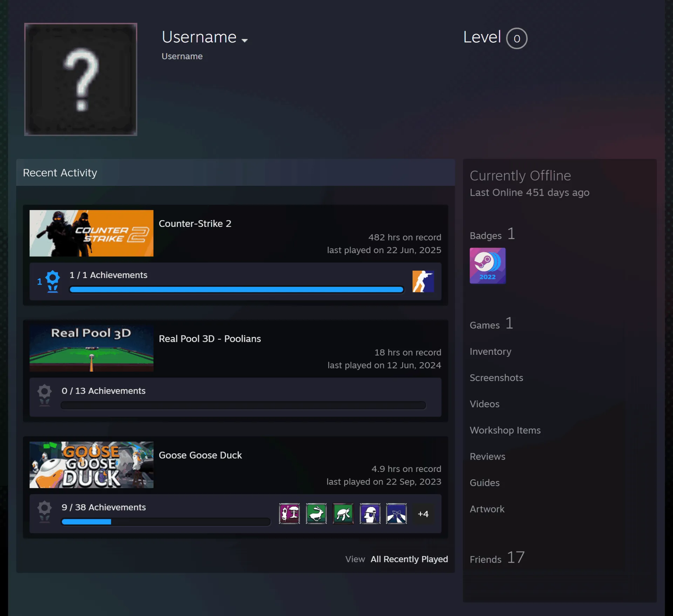
Task: Open the Artwork link
Action: 487,509
